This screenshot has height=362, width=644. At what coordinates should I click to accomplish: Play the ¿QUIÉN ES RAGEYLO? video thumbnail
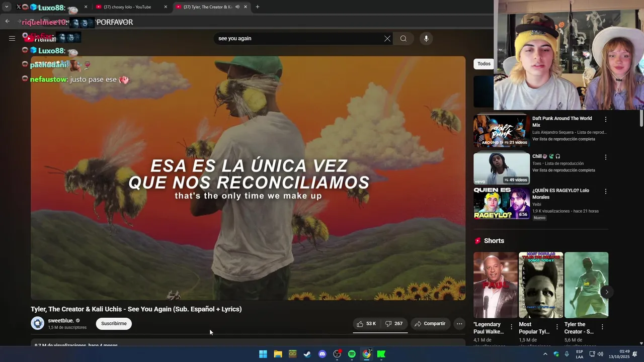tap(502, 203)
